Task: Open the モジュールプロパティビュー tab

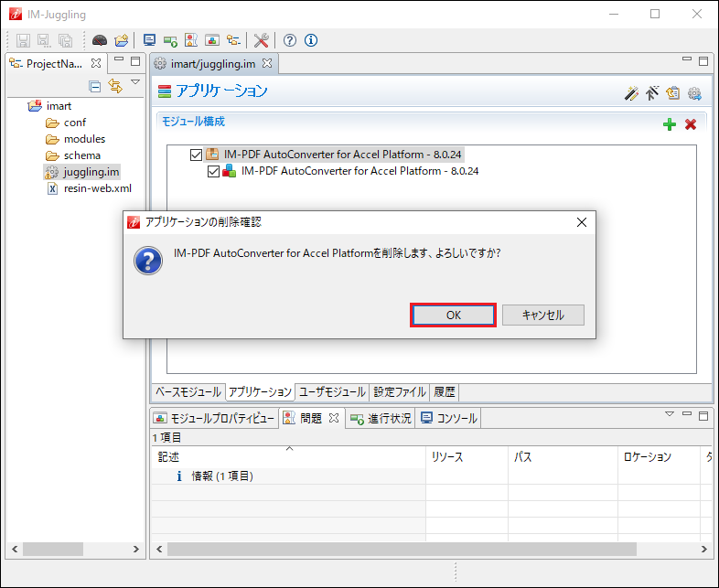Action: 215,418
